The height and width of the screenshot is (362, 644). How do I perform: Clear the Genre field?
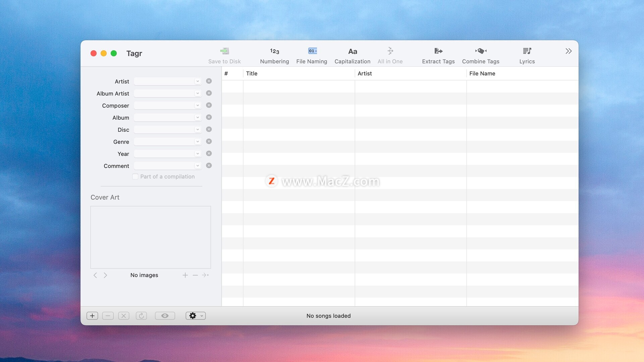(209, 141)
